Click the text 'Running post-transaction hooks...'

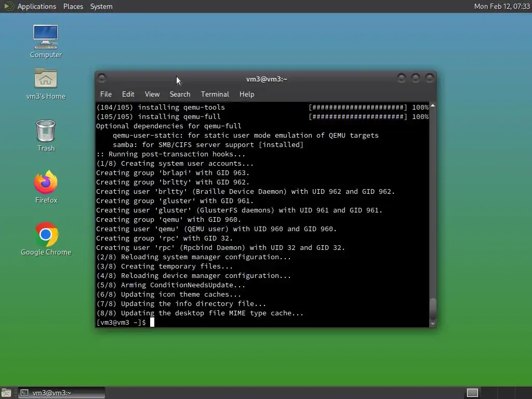177,154
